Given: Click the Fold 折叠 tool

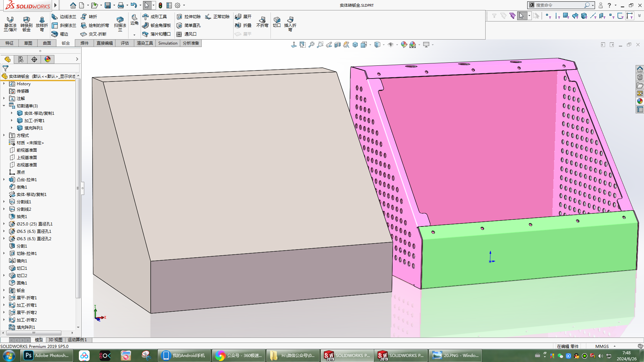Looking at the screenshot, I should coord(243,25).
